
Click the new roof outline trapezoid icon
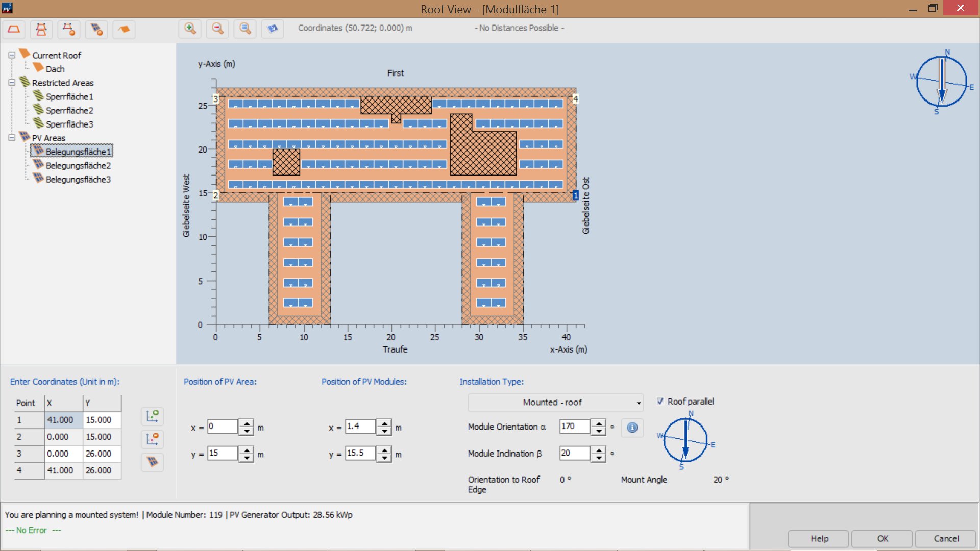point(14,29)
